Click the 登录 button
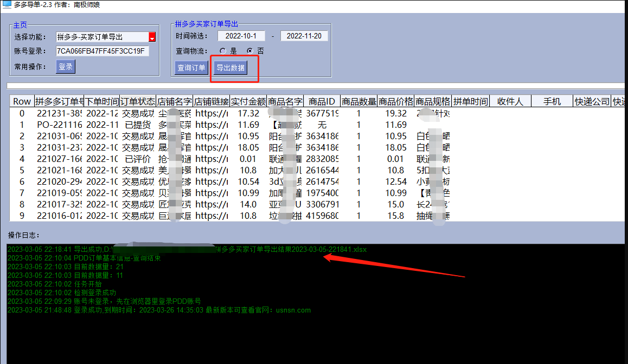Image resolution: width=628 pixels, height=364 pixels. click(x=65, y=67)
